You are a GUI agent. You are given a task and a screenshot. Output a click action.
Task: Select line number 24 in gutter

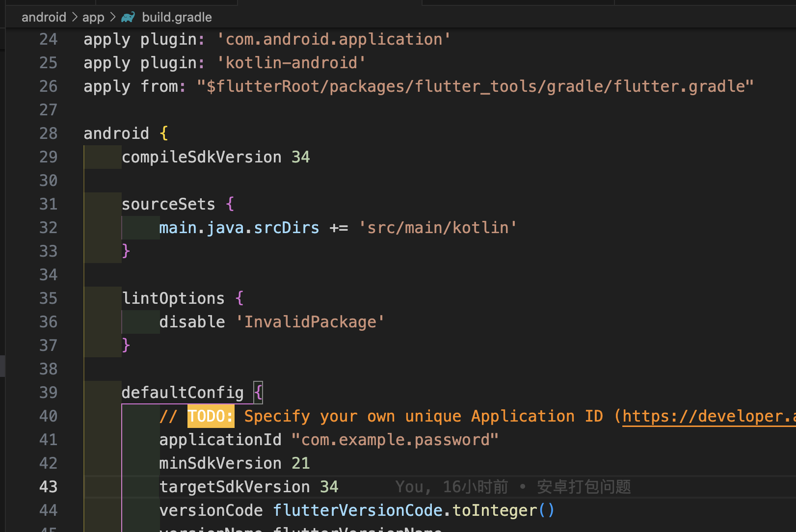(x=48, y=39)
